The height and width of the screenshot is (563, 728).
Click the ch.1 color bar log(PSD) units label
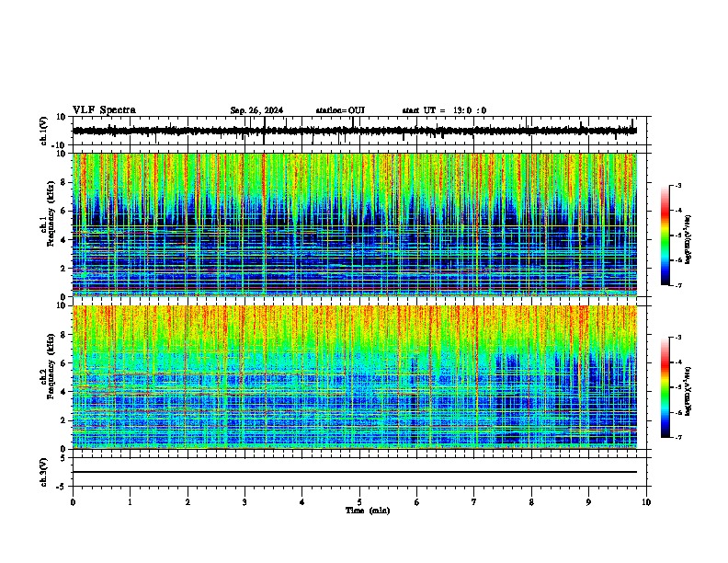(688, 239)
